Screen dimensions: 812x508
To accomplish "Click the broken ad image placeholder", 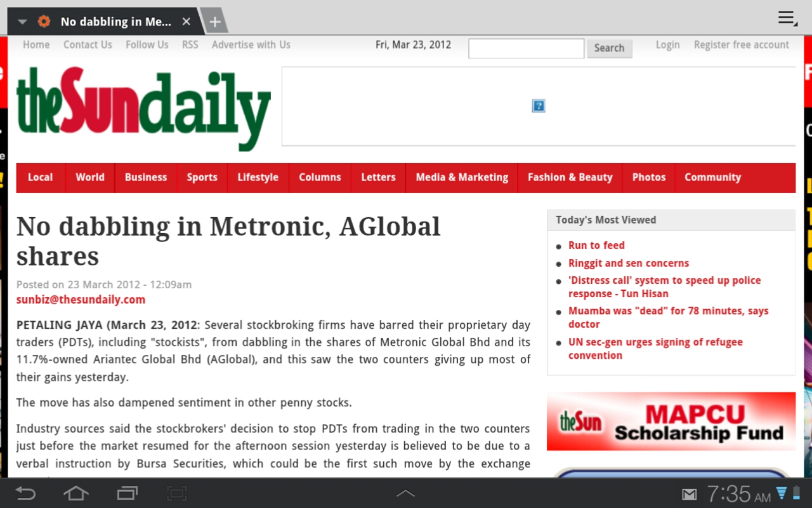I will [539, 106].
